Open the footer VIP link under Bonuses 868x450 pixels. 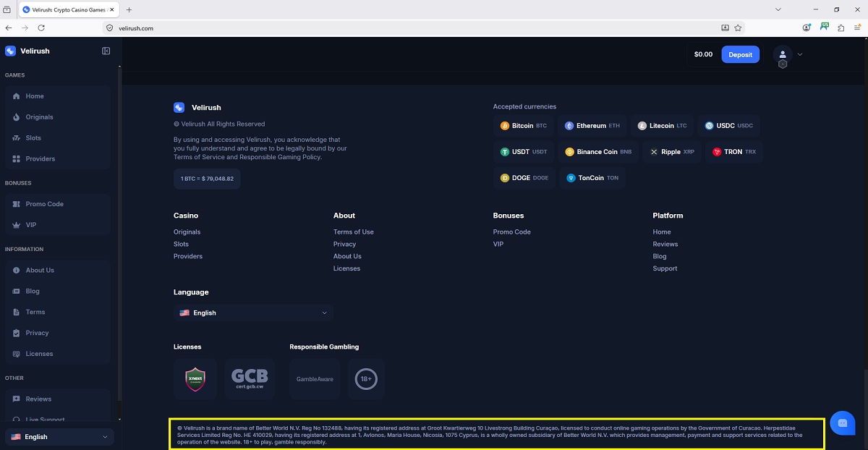498,245
